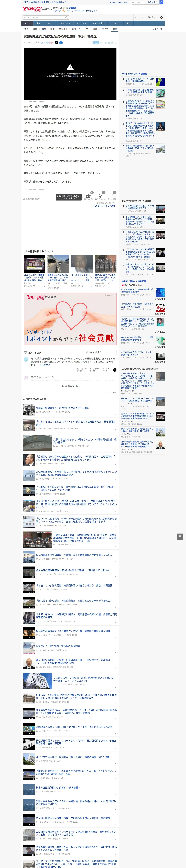This screenshot has width=186, height=868.
Task: Open マイページ
Action: click(139, 18)
